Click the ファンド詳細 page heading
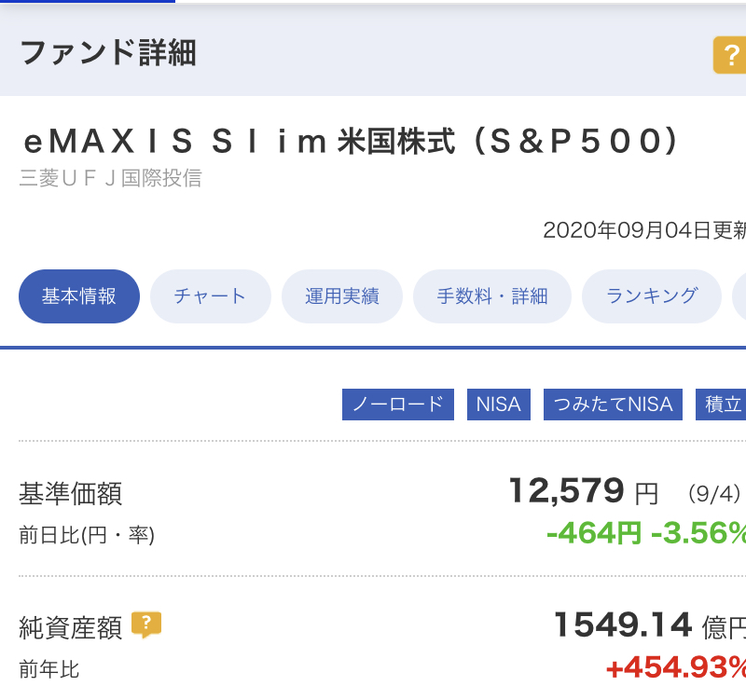Image resolution: width=746 pixels, height=700 pixels. 108,52
